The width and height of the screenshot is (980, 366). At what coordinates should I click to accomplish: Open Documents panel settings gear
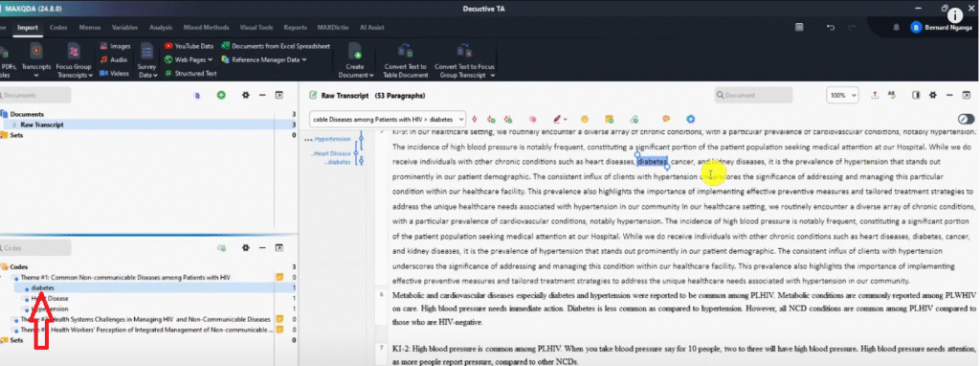[246, 95]
